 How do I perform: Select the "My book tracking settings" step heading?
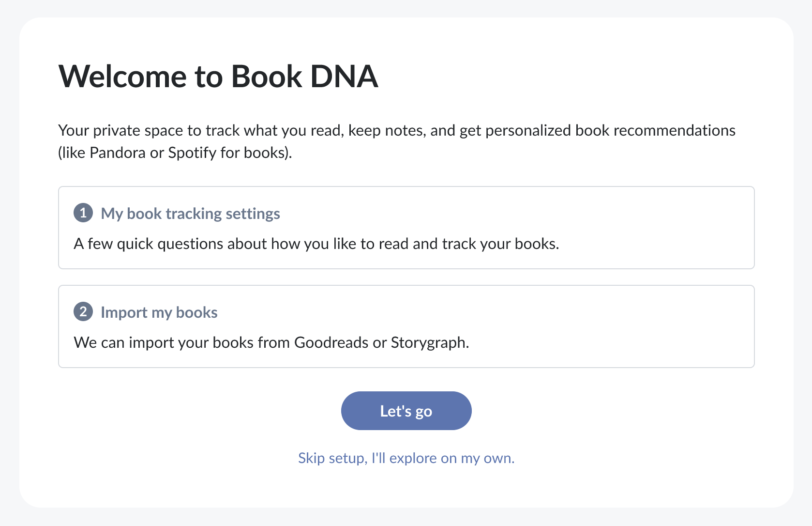click(x=190, y=214)
